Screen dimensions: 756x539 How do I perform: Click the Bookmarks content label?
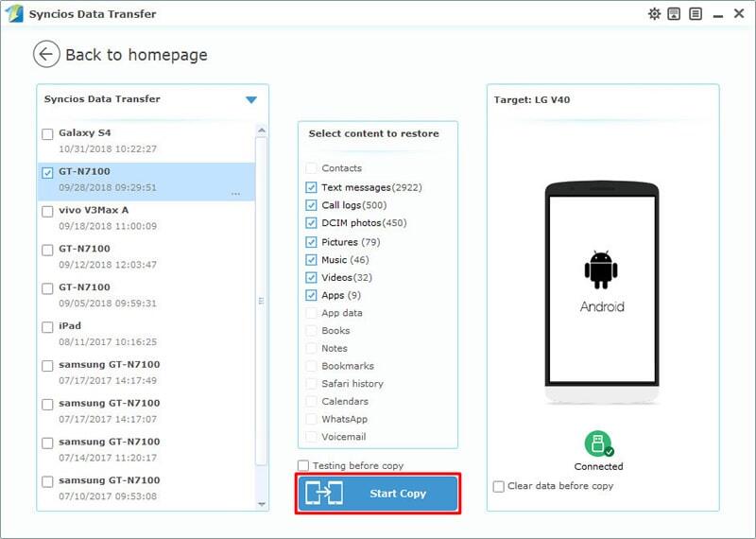[x=348, y=366]
